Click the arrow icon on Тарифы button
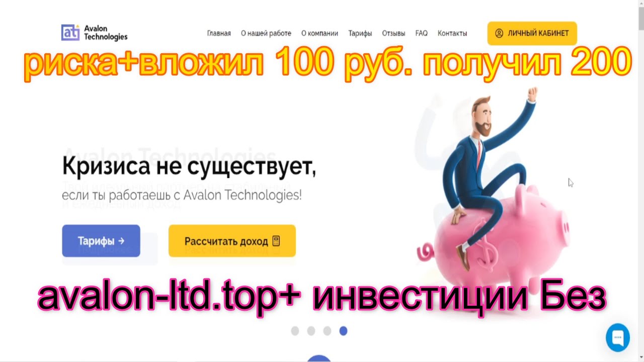Viewport: 644px width, 362px height. (121, 241)
